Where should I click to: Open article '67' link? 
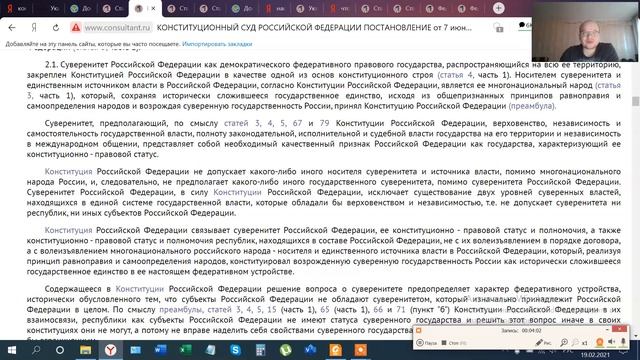click(297, 123)
